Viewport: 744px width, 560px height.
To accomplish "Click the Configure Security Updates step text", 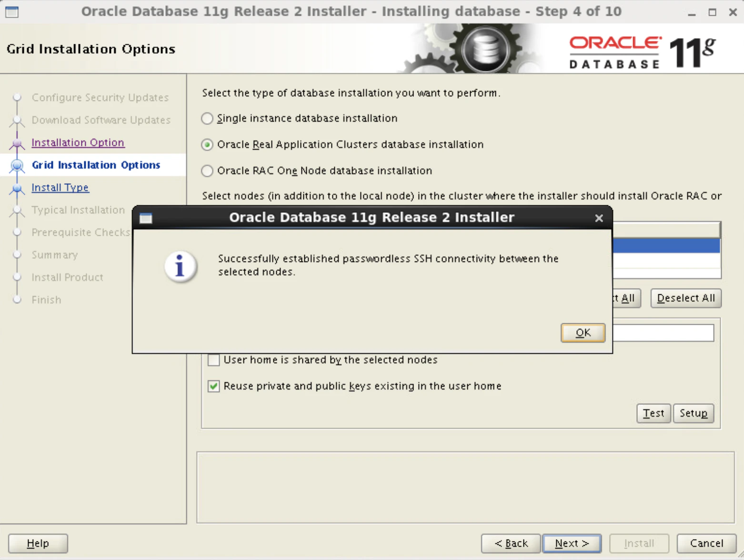I will coord(101,98).
